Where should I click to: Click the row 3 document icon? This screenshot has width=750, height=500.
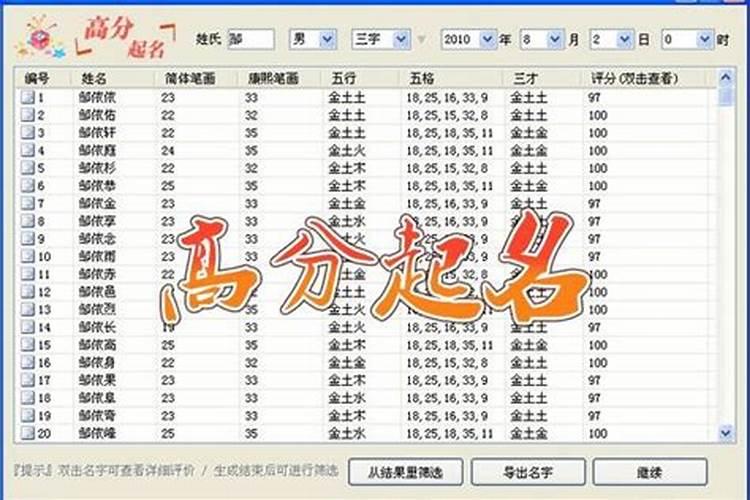coord(28,133)
